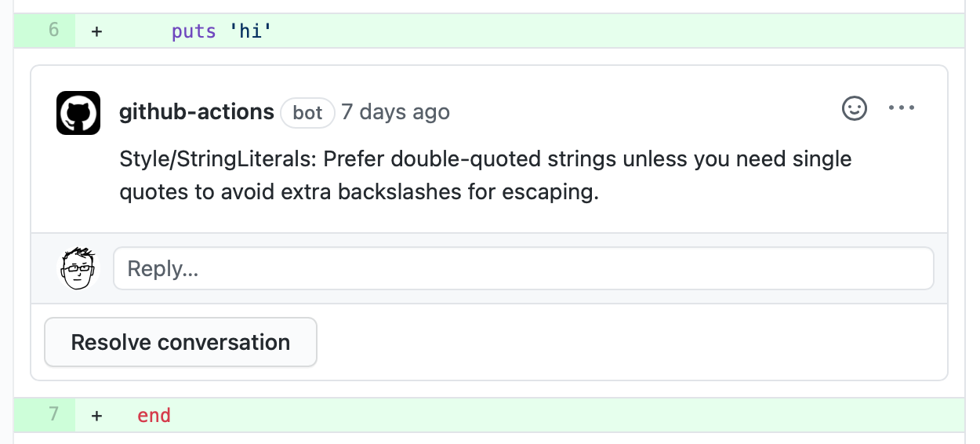980x444 pixels.
Task: Click the plus marker on line 6
Action: 96,31
